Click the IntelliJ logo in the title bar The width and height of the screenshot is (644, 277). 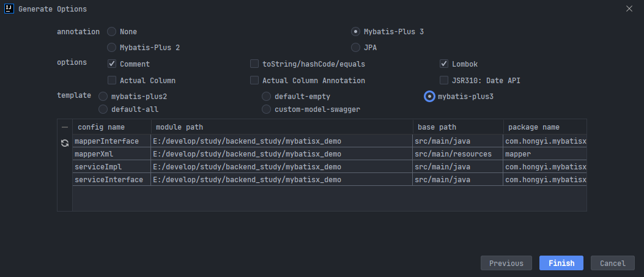(x=9, y=9)
